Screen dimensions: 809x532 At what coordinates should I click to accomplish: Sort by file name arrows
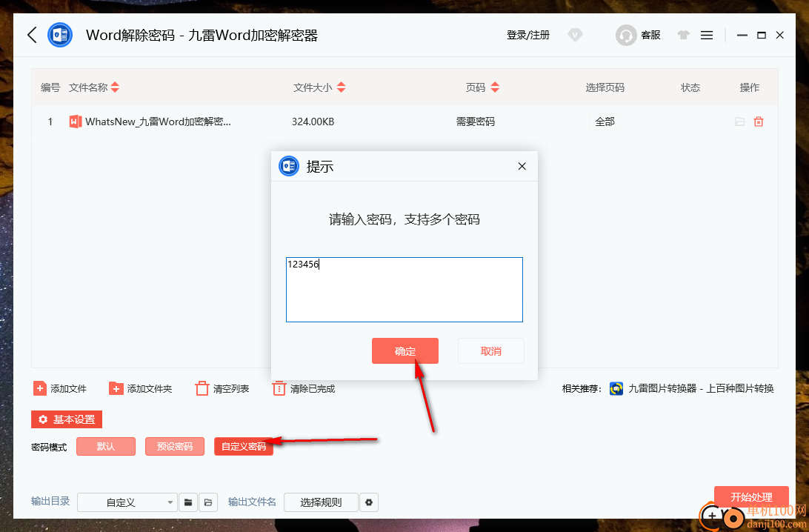[115, 87]
